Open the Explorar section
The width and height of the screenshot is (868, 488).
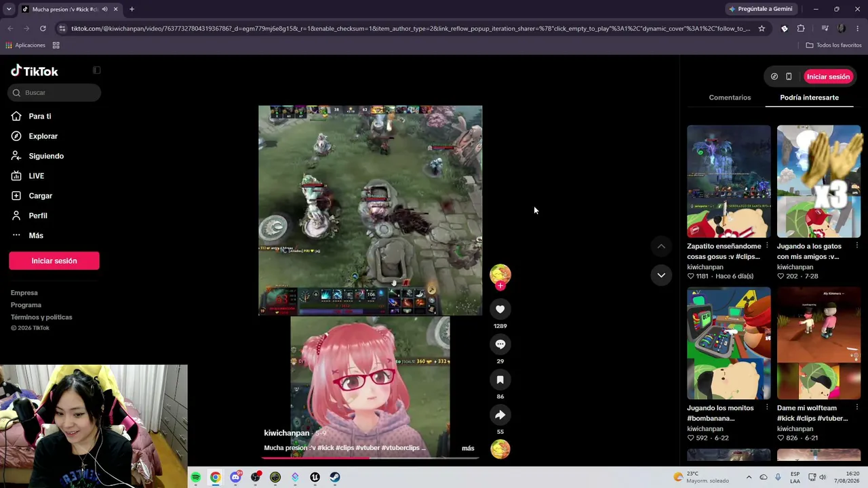34,136
